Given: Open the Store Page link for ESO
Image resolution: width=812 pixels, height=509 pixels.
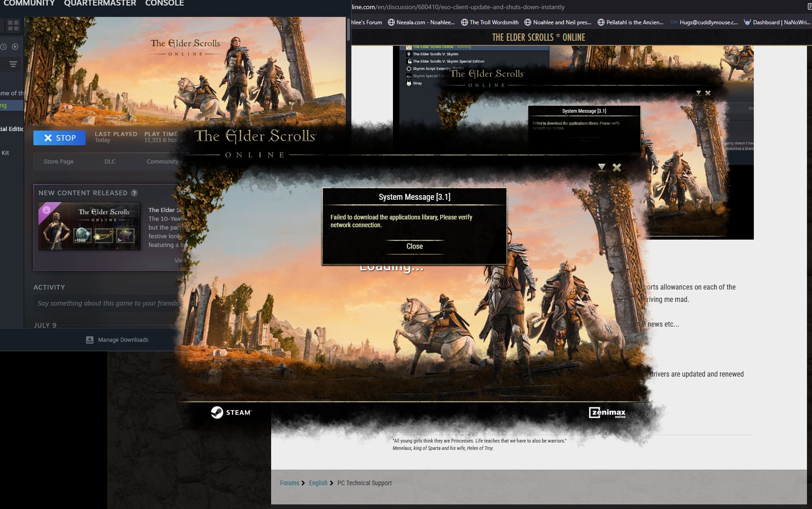Looking at the screenshot, I should [x=58, y=162].
